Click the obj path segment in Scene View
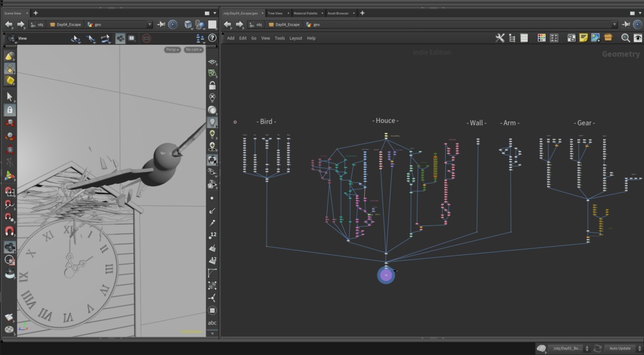 point(40,25)
